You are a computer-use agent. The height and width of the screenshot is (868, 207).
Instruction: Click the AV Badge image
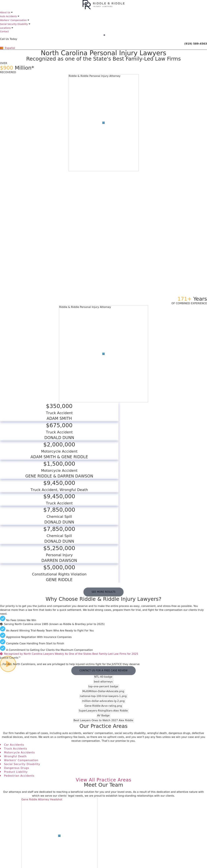(103, 715)
